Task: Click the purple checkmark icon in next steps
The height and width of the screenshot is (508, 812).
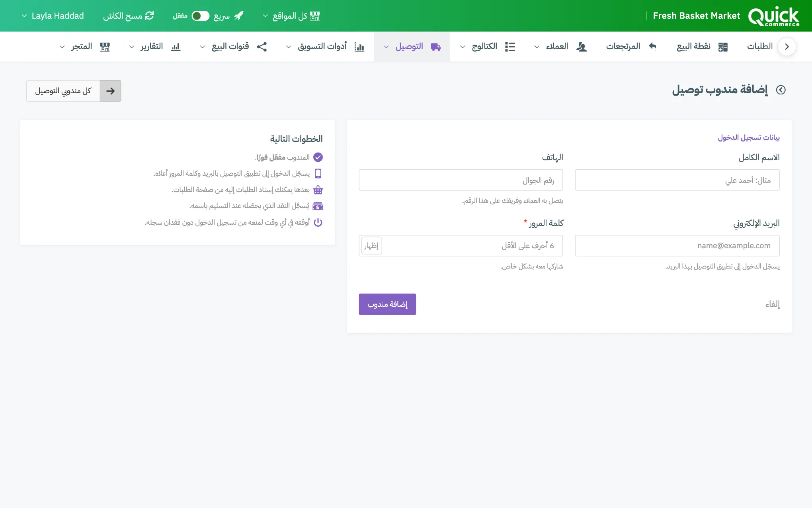Action: 318,157
